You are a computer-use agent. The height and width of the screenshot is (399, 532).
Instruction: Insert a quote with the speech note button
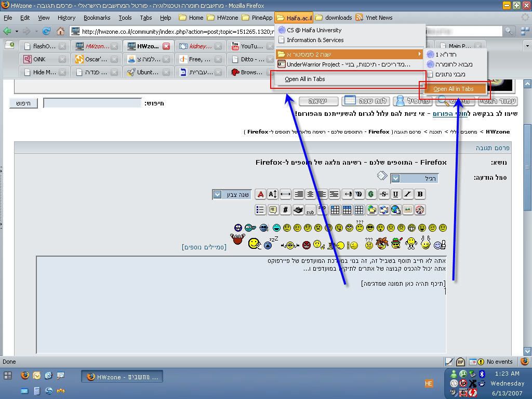pos(273,210)
